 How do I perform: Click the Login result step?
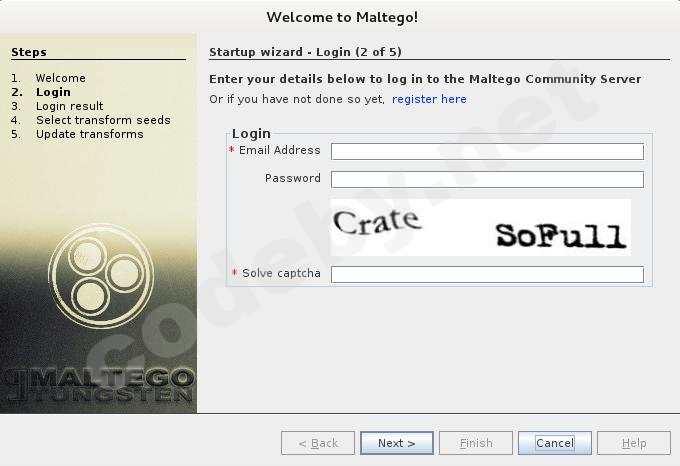[69, 106]
